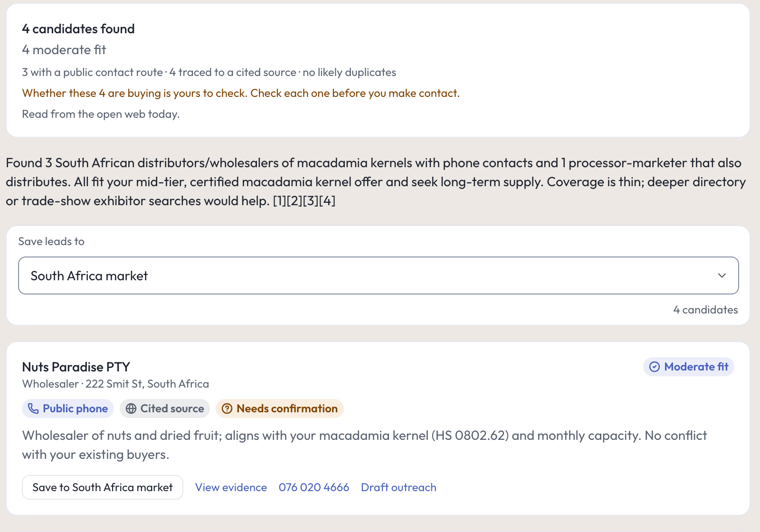This screenshot has width=760, height=532.
Task: Click Save to South Africa market button
Action: (x=103, y=487)
